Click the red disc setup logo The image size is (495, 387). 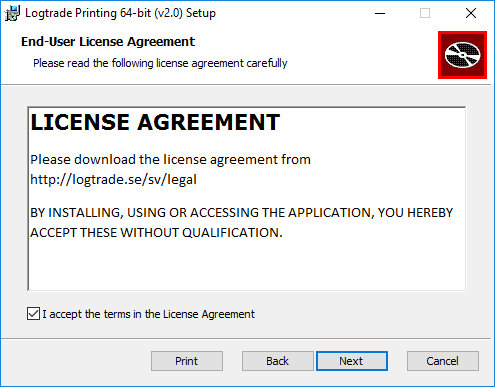pyautogui.click(x=462, y=55)
